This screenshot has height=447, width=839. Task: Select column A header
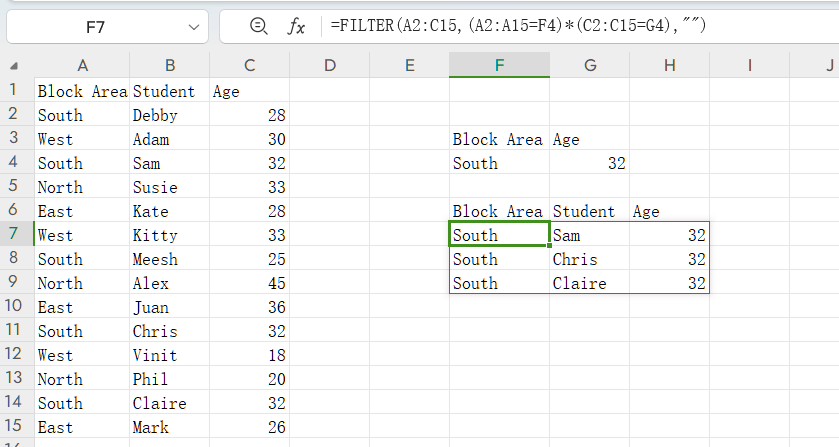click(x=82, y=66)
